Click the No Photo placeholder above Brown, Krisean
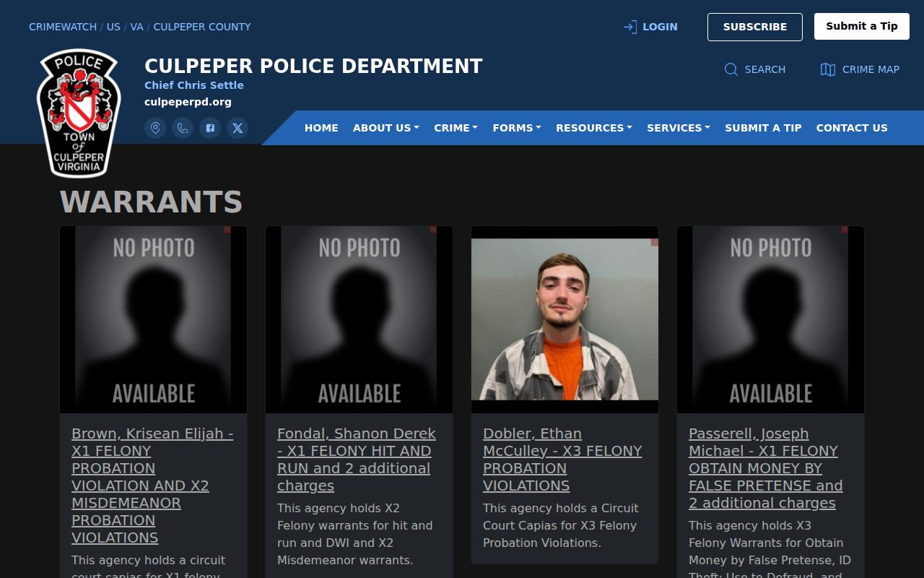 (153, 319)
